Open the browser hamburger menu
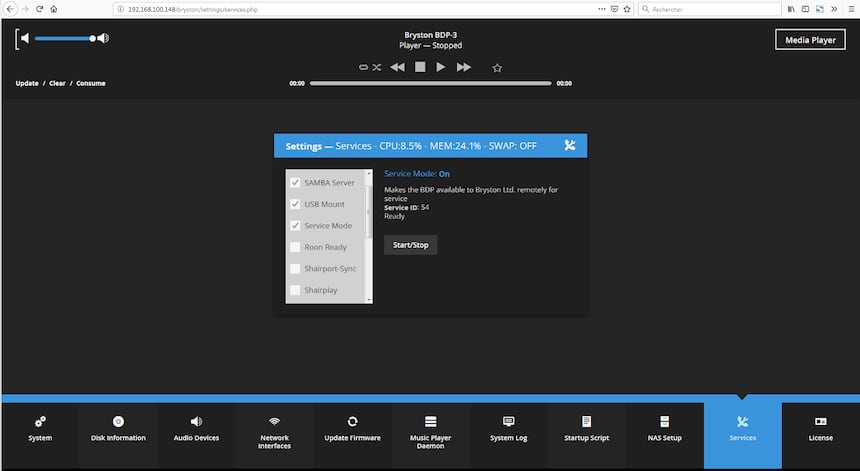 tap(851, 9)
